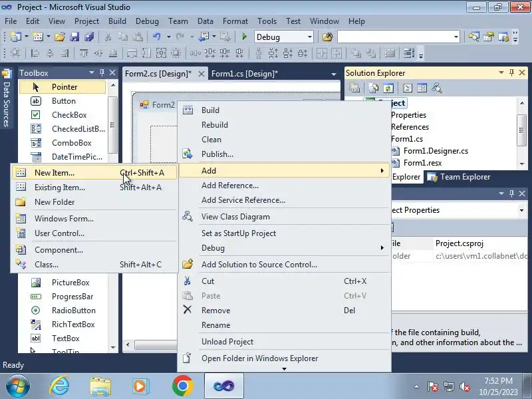532x399 pixels.
Task: Pin the Toolbox panel
Action: 102,72
